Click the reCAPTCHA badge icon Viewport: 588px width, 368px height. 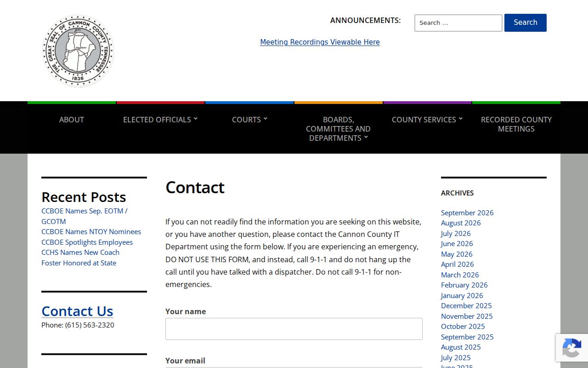point(571,348)
